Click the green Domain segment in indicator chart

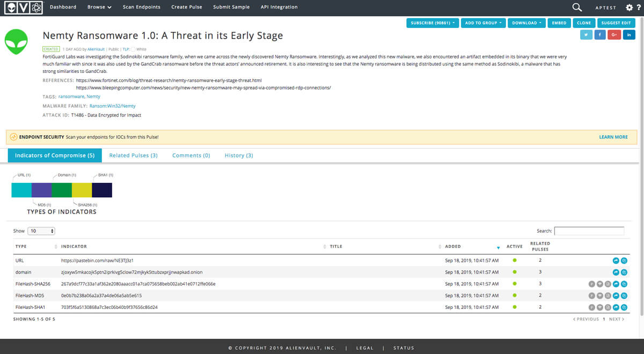tap(62, 190)
